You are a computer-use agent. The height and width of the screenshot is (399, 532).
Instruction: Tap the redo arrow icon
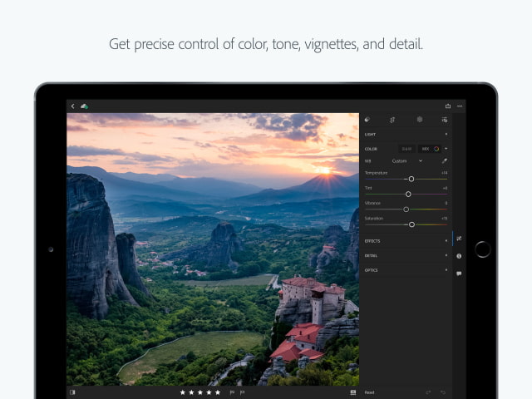pyautogui.click(x=428, y=392)
